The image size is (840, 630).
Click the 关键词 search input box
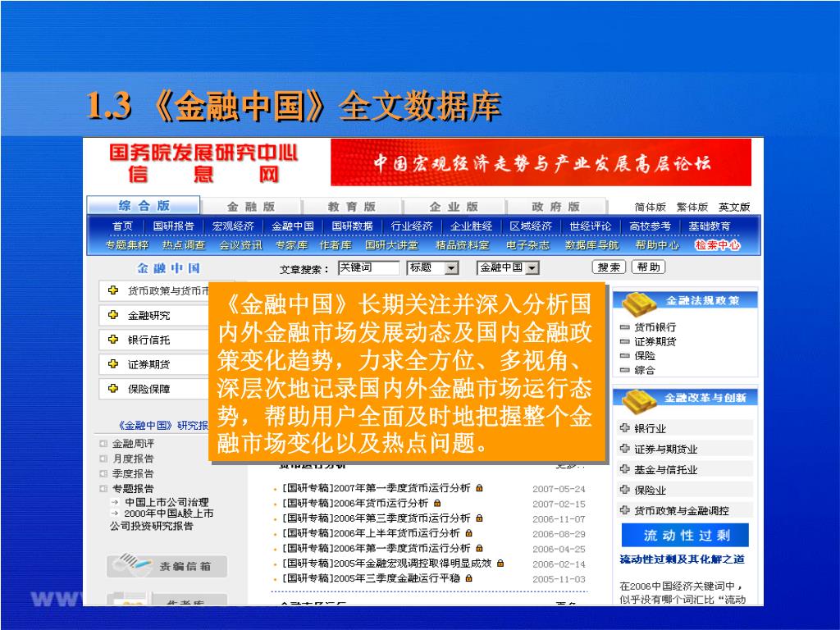click(368, 268)
